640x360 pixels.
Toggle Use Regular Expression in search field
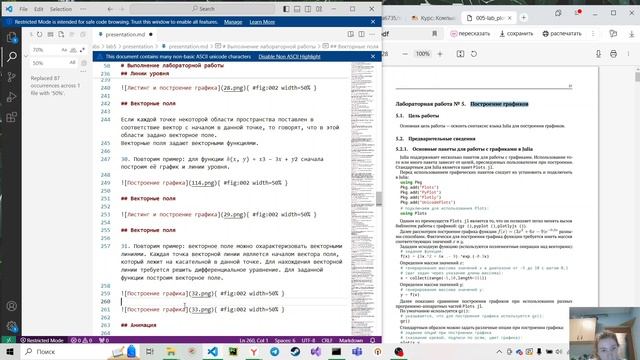coord(82,50)
